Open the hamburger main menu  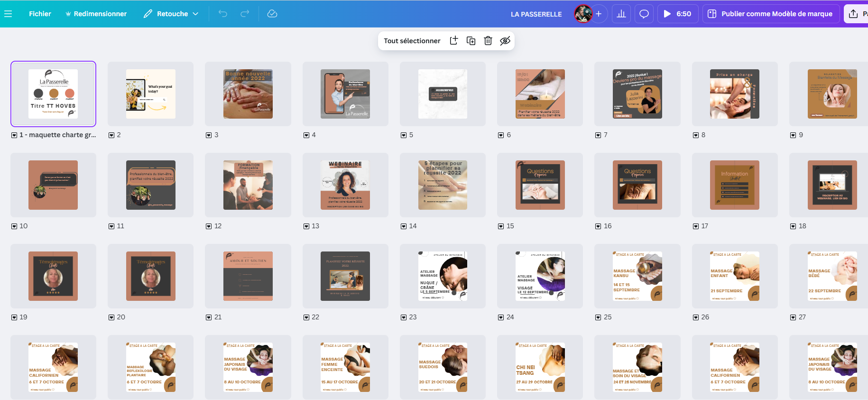[8, 14]
